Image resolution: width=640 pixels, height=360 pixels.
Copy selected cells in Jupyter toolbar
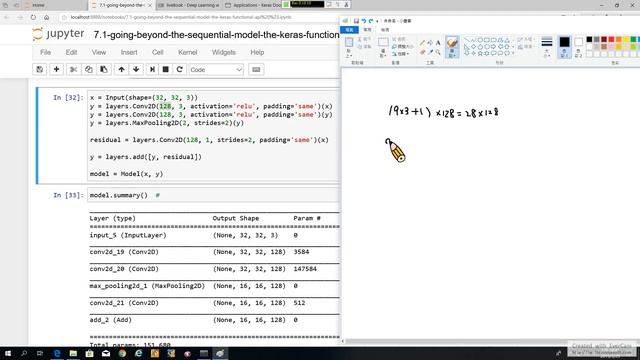(89, 69)
